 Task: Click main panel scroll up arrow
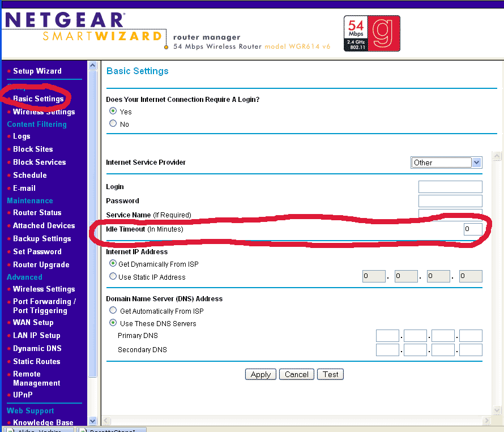[497, 156]
